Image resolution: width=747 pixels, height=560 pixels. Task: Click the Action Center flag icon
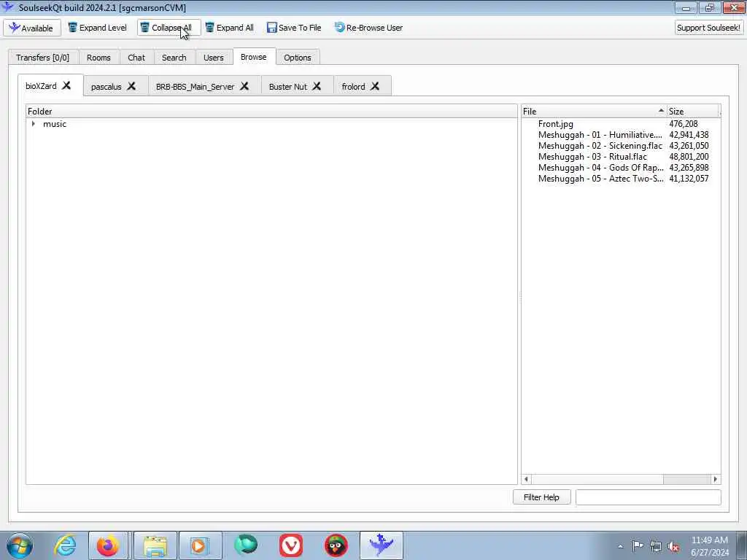pyautogui.click(x=638, y=546)
